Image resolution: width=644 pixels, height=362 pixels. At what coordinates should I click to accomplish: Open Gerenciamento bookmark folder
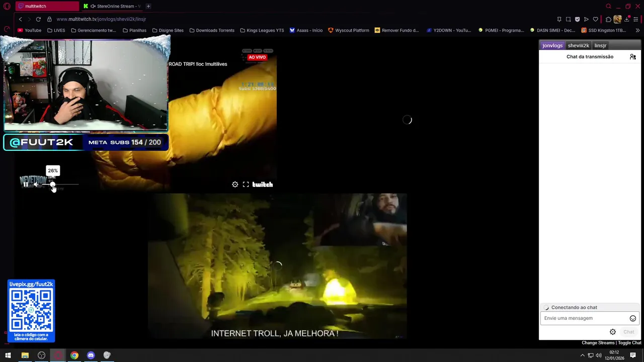click(x=94, y=30)
